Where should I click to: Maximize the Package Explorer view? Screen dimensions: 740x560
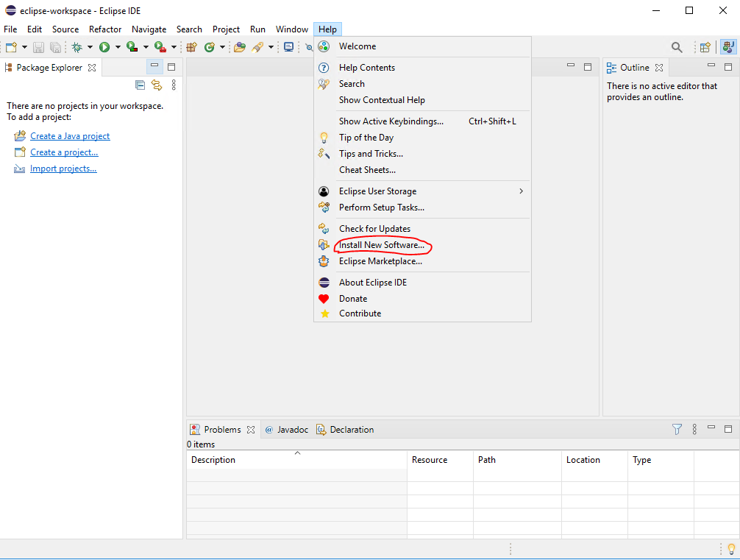(x=171, y=67)
